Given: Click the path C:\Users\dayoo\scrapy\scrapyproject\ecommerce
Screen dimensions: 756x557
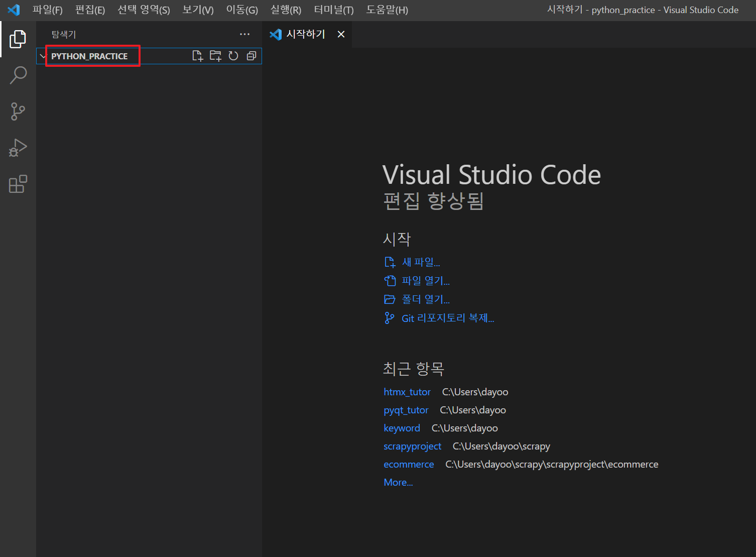Looking at the screenshot, I should (552, 464).
